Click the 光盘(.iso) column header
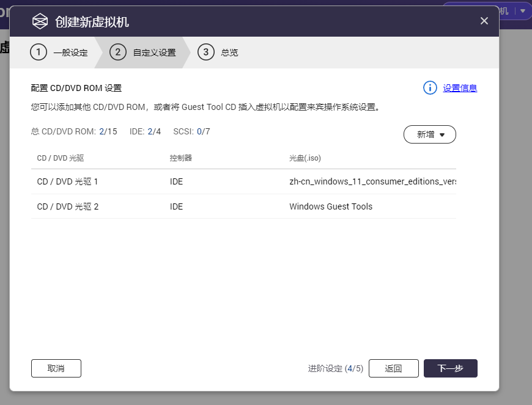The height and width of the screenshot is (405, 532). point(305,158)
